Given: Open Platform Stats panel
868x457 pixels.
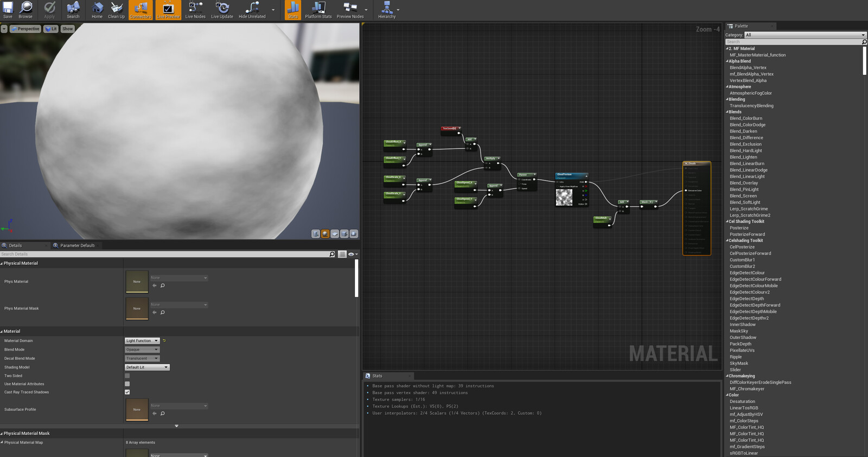Looking at the screenshot, I should coord(318,10).
